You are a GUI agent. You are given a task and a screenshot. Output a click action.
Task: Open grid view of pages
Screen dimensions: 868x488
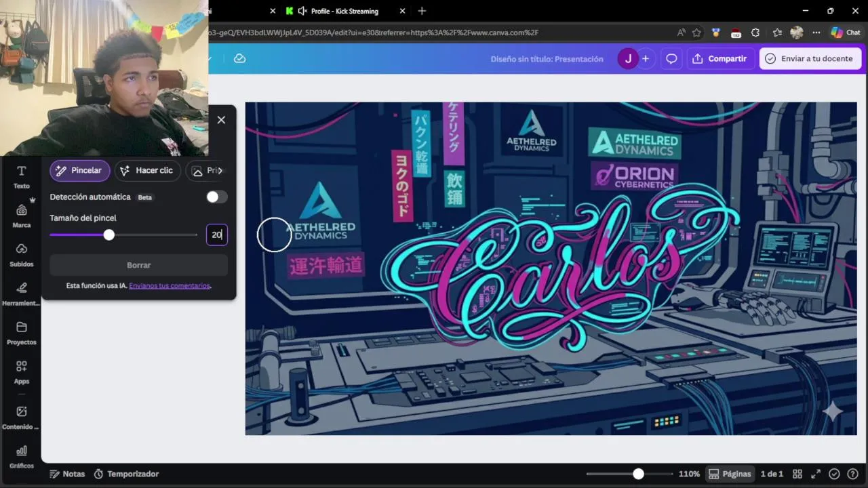click(797, 474)
